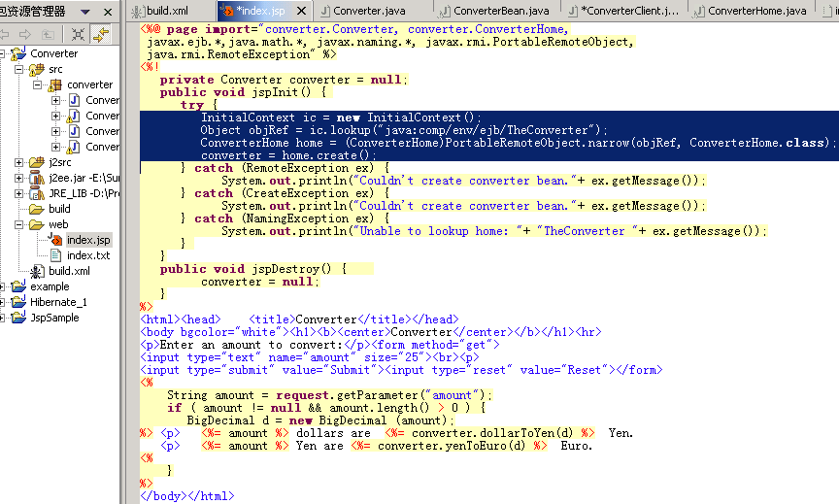Click the 'public void jspDestroy()' line
Screen dimensions: 839x504
[x=253, y=269]
